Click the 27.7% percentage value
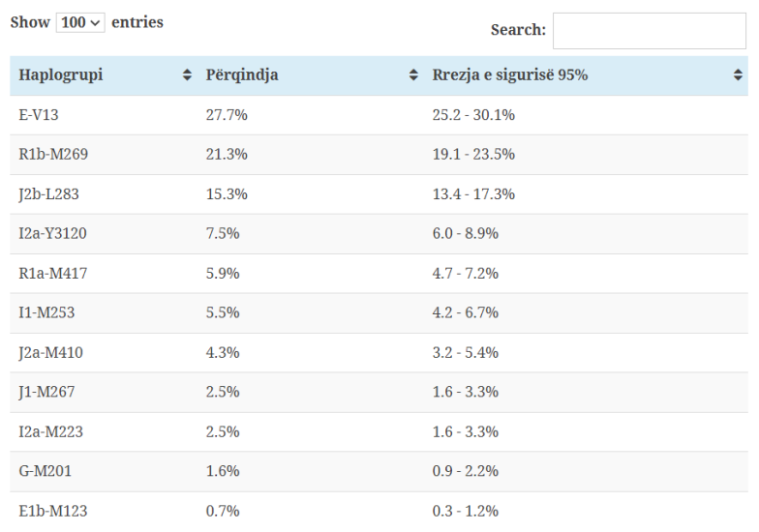 227,115
